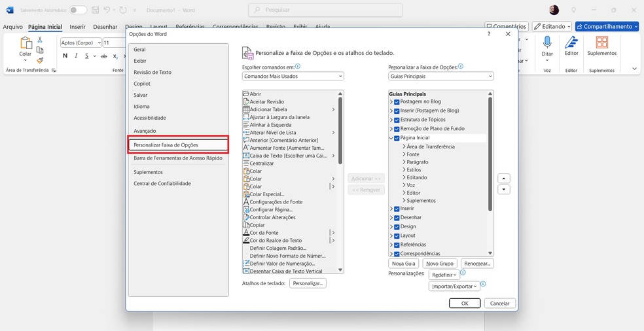Click the Novo Grupo button
The height and width of the screenshot is (331, 644).
(439, 264)
